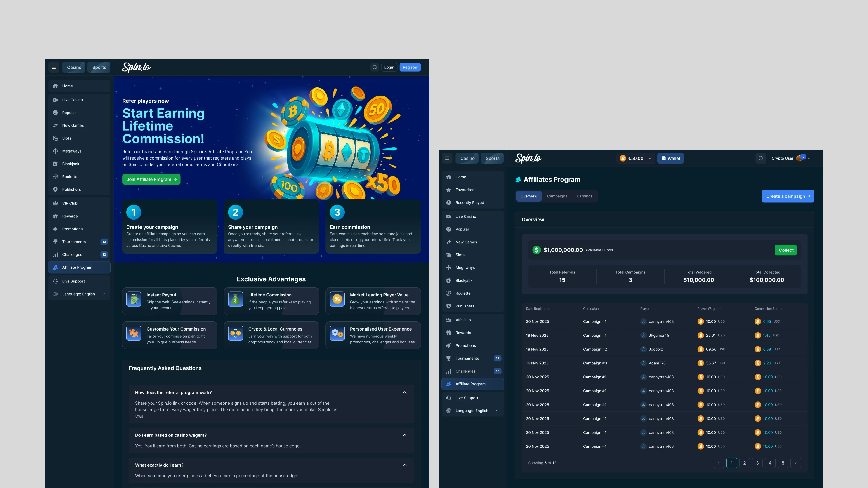The image size is (868, 488).
Task: Click Customise Your Commission puzzle icon
Action: click(134, 333)
